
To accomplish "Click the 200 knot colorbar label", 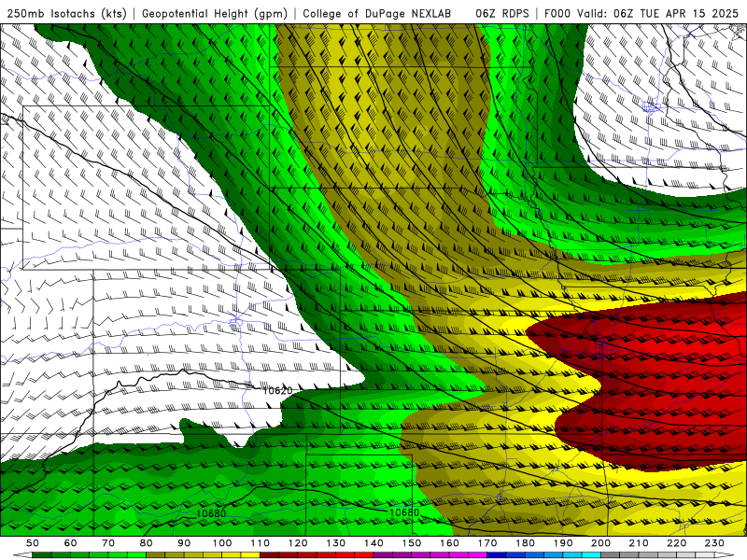I will point(601,543).
